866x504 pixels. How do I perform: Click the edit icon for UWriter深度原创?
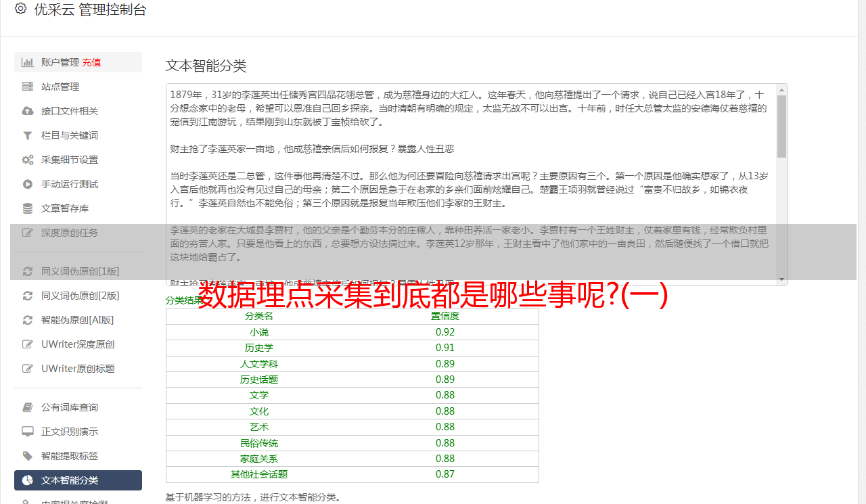pyautogui.click(x=28, y=344)
